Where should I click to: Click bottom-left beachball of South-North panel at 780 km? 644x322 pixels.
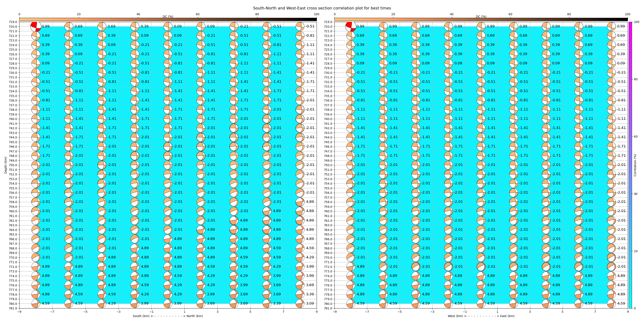(x=36, y=304)
